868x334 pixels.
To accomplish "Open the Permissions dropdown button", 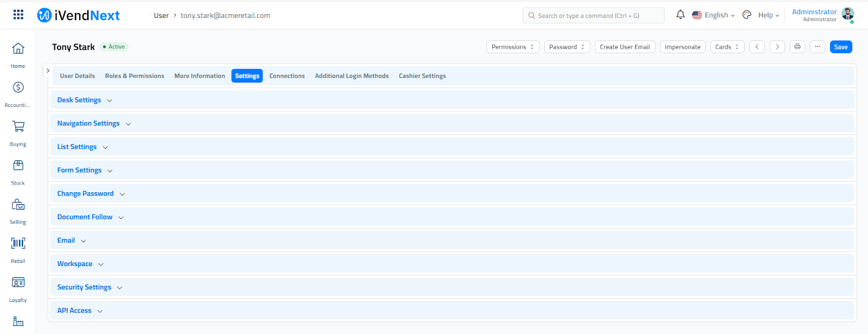I will pos(513,47).
